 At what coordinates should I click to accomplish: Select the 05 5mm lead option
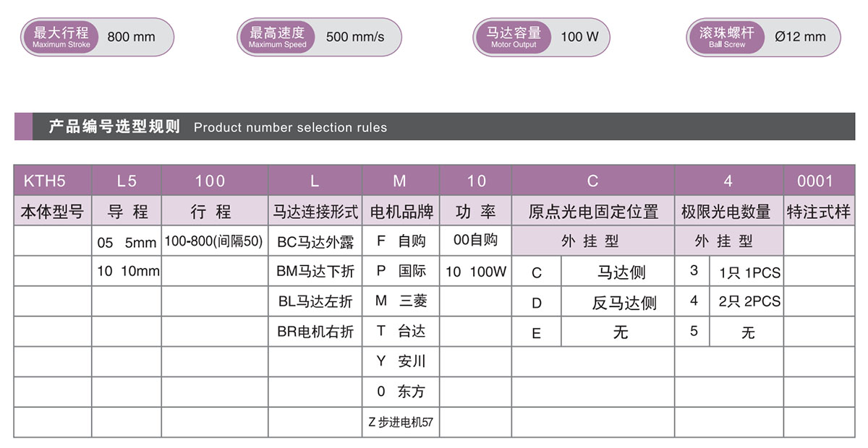click(x=126, y=241)
